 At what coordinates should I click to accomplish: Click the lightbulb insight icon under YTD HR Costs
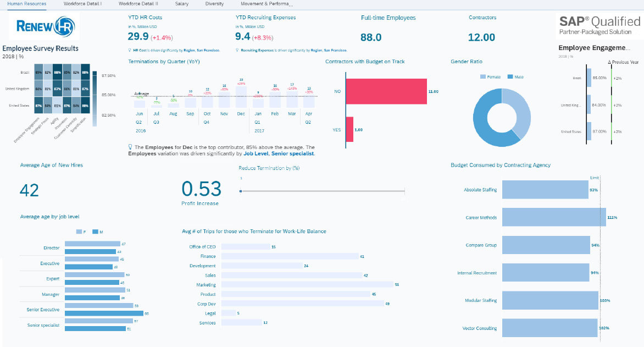coord(131,50)
